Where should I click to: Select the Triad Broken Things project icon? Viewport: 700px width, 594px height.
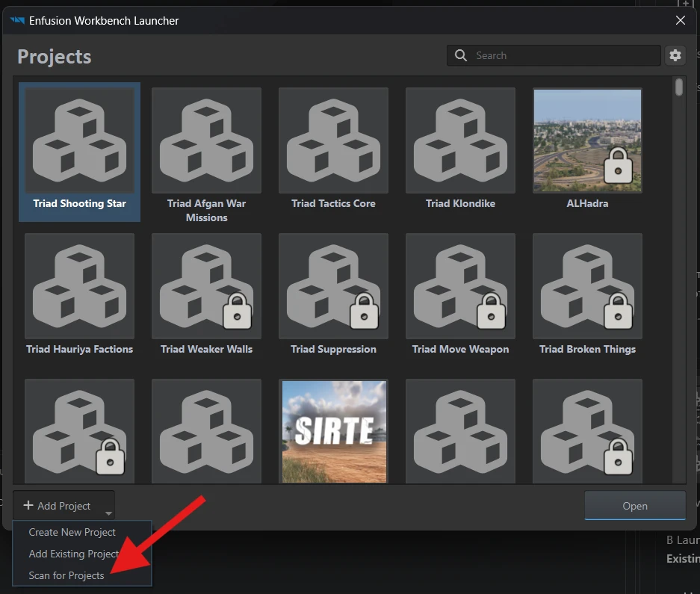point(587,286)
